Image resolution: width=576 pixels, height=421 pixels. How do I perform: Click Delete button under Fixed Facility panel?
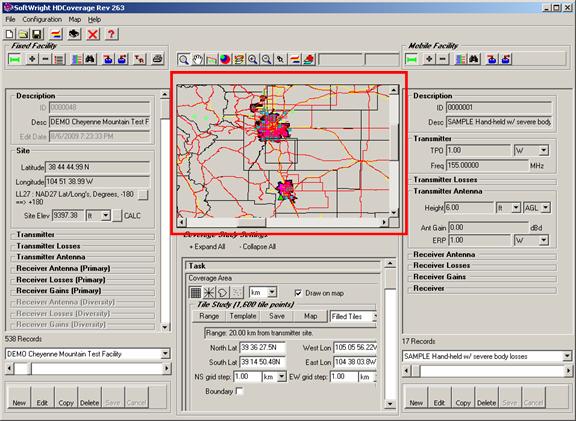click(89, 397)
